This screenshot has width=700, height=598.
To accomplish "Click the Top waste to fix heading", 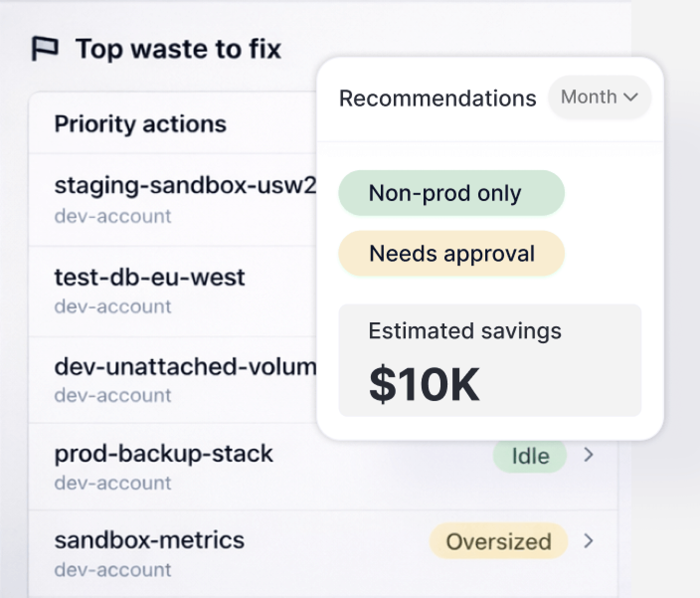I will (178, 49).
